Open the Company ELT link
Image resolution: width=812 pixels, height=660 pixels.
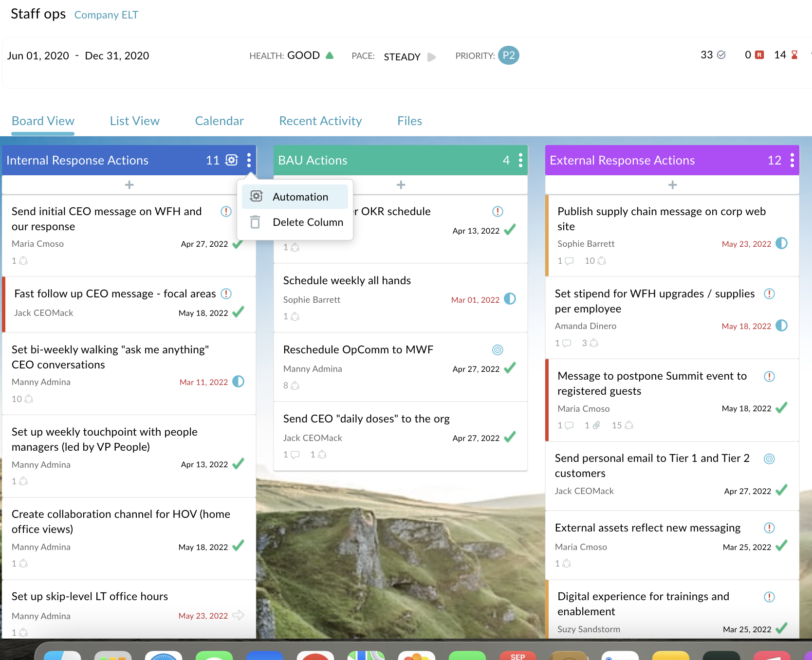pos(106,15)
